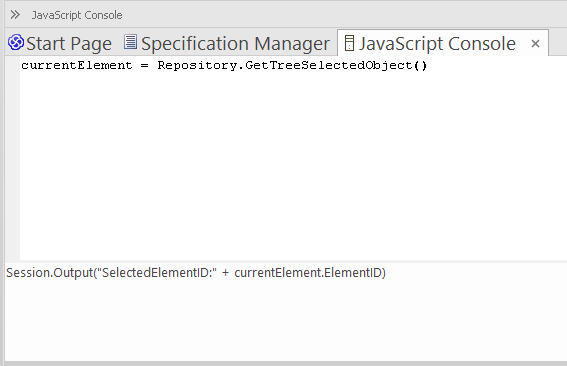Click the JavaScript Console tab icon
The width and height of the screenshot is (567, 366).
349,43
